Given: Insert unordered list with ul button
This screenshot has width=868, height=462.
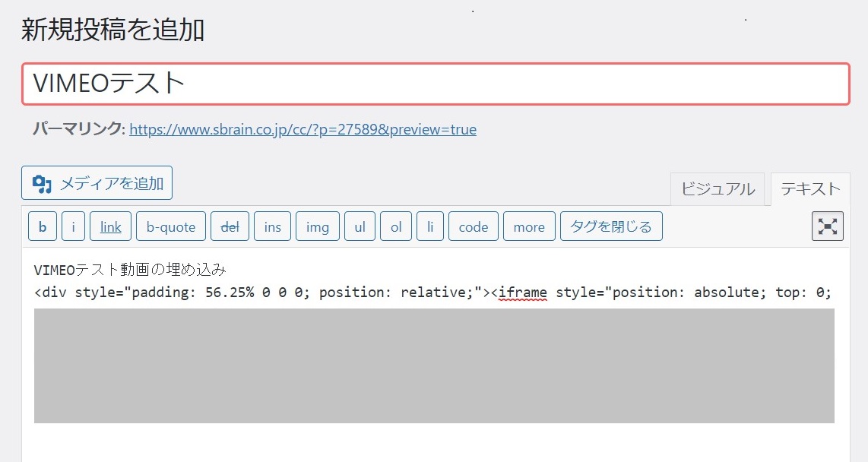Looking at the screenshot, I should 360,226.
